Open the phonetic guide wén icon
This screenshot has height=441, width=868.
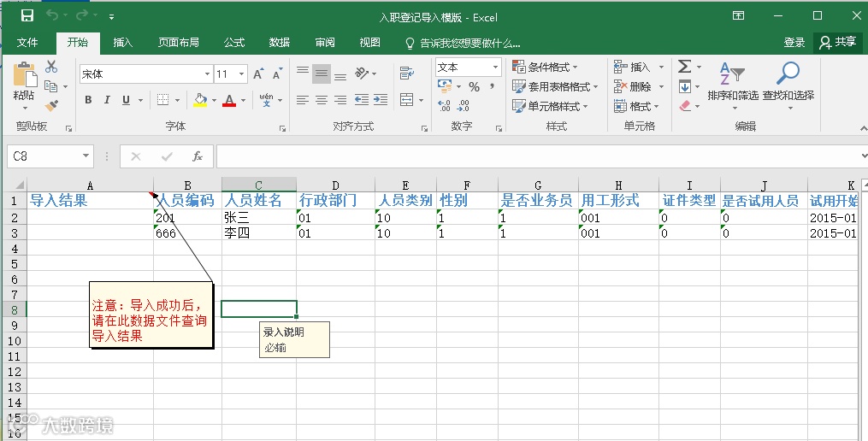(266, 100)
